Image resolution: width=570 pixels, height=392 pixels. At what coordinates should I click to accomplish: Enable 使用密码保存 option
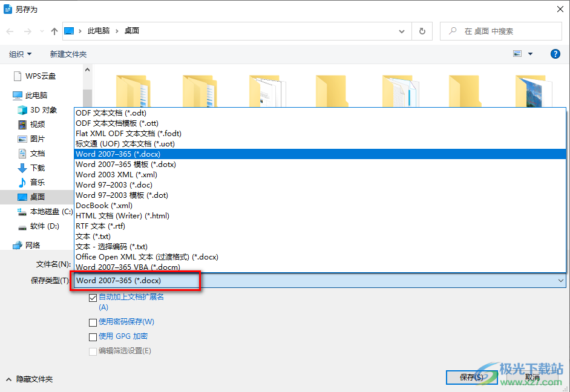pos(93,322)
